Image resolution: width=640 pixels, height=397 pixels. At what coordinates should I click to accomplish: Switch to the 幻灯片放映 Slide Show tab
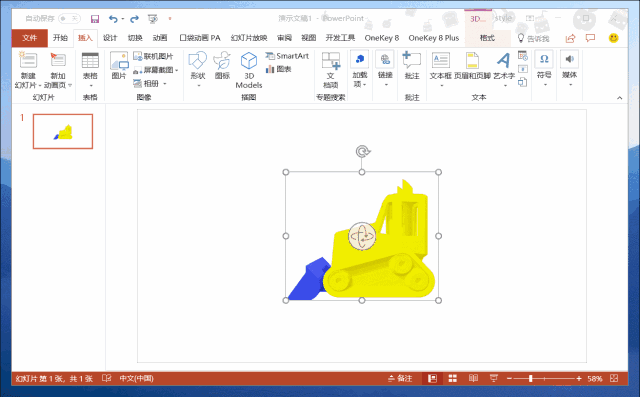[x=249, y=38]
